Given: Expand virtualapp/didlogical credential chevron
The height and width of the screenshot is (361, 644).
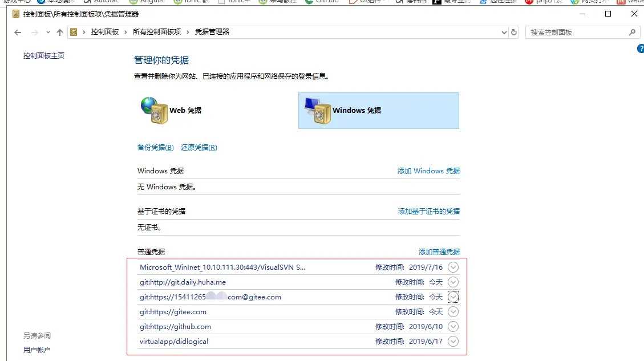Looking at the screenshot, I should (x=453, y=341).
